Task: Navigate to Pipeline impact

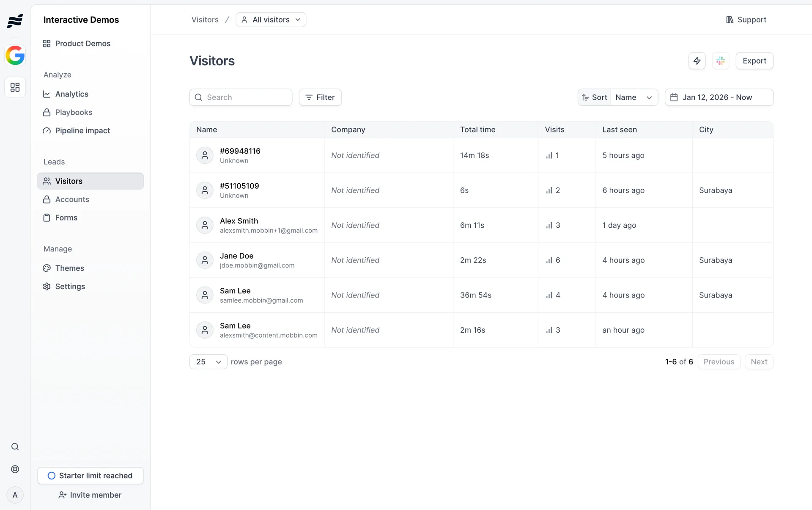Action: coord(82,131)
